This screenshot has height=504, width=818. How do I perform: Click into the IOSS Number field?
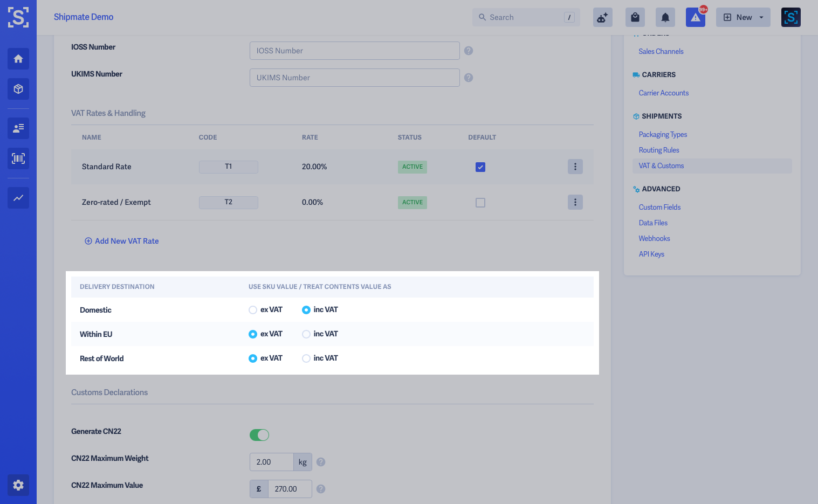point(355,51)
